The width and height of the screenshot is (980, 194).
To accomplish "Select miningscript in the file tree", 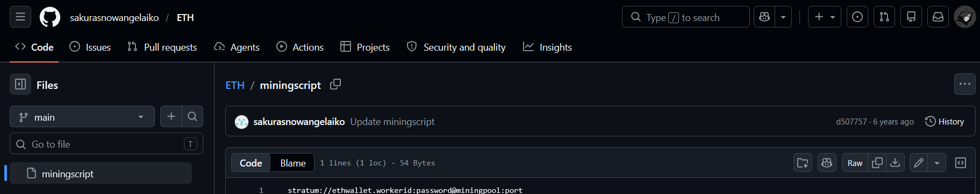I will click(101, 174).
